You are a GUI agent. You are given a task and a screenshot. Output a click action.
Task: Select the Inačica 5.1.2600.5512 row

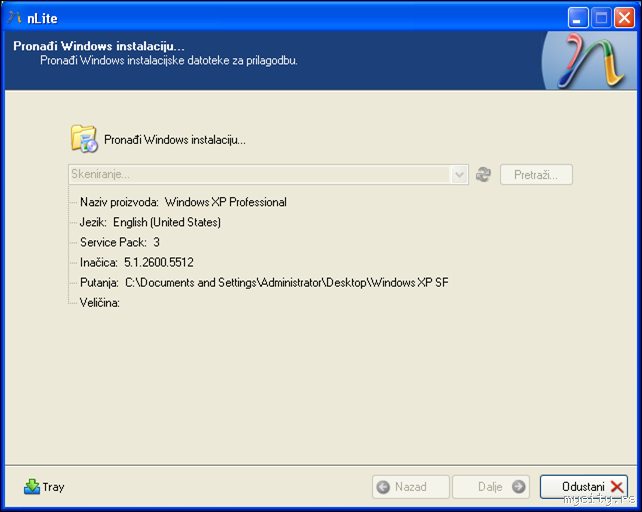pos(136,262)
